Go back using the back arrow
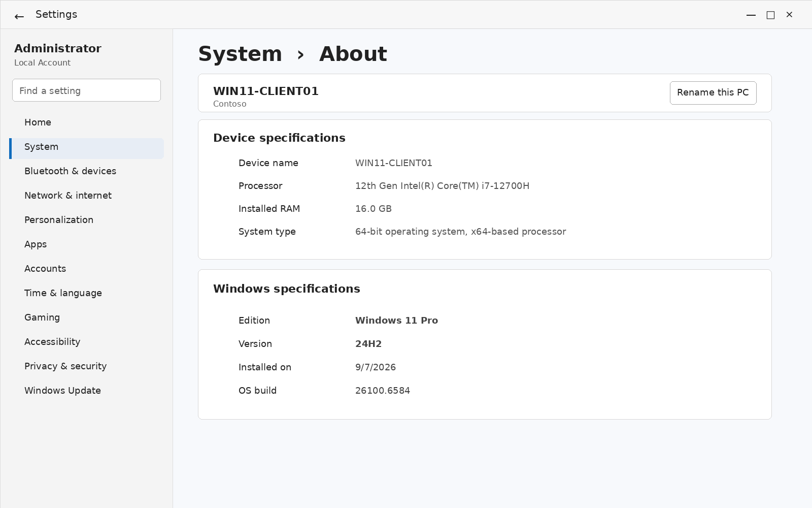The width and height of the screenshot is (812, 508). (19, 16)
